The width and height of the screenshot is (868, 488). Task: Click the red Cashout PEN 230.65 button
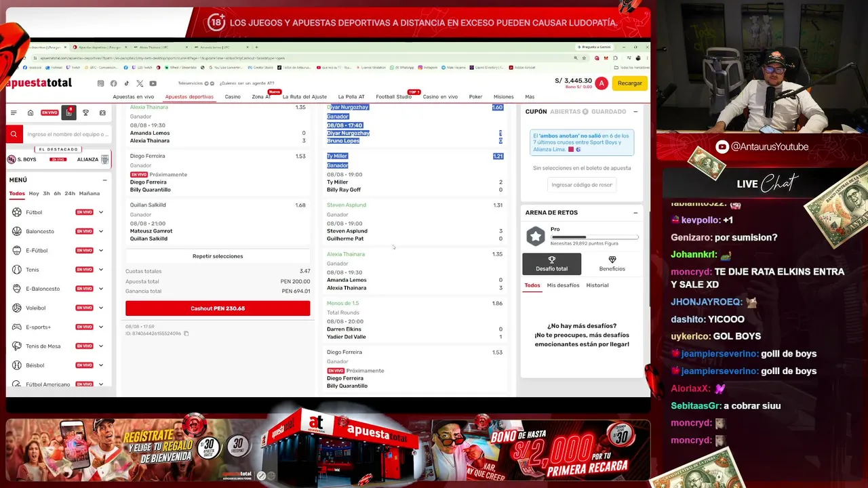pyautogui.click(x=218, y=308)
